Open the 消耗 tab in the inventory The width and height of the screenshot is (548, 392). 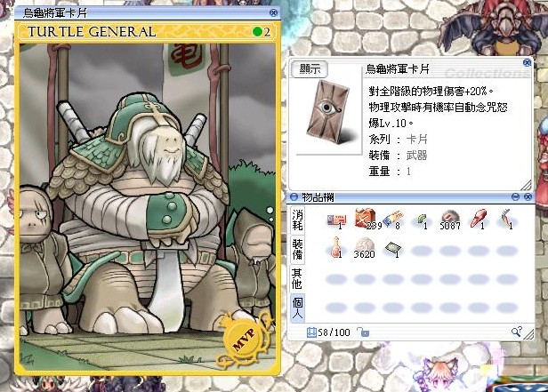[297, 220]
